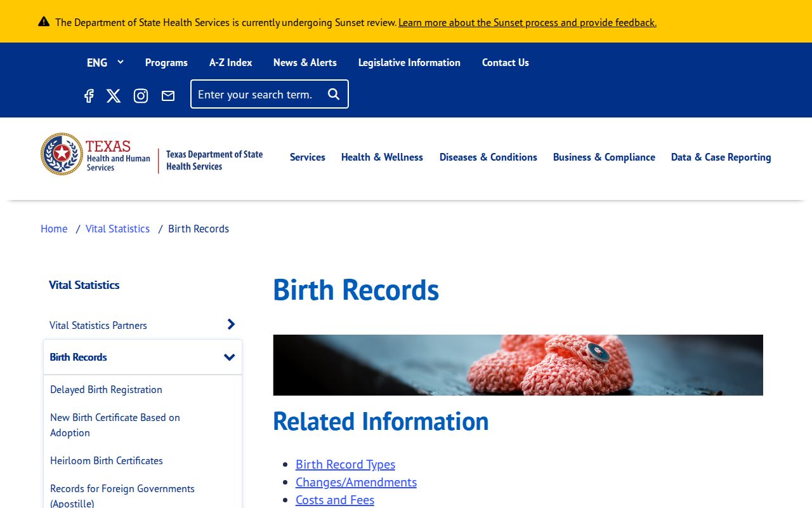
Task: Follow the Birth Record Types link
Action: tap(345, 464)
